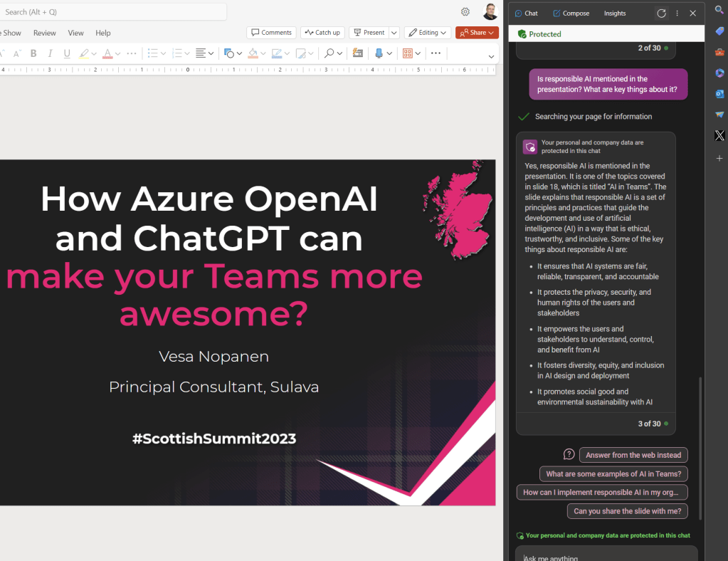Toggle Underline text formatting

pos(67,53)
